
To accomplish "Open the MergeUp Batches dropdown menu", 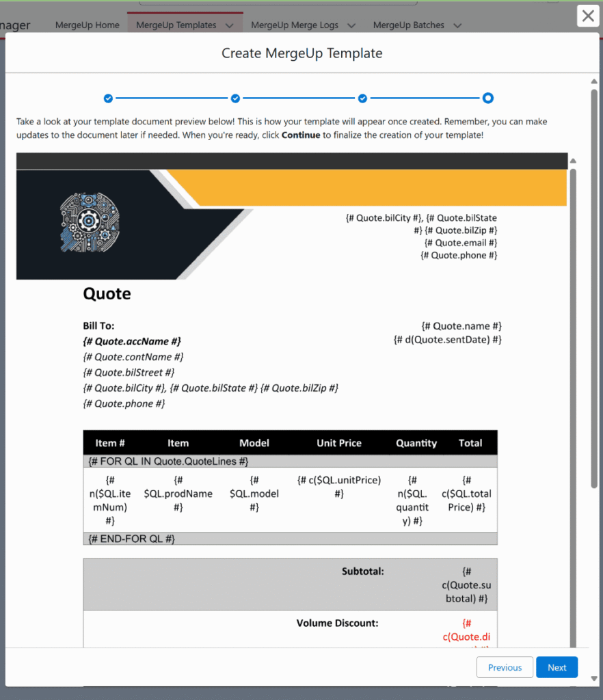I will pos(457,25).
